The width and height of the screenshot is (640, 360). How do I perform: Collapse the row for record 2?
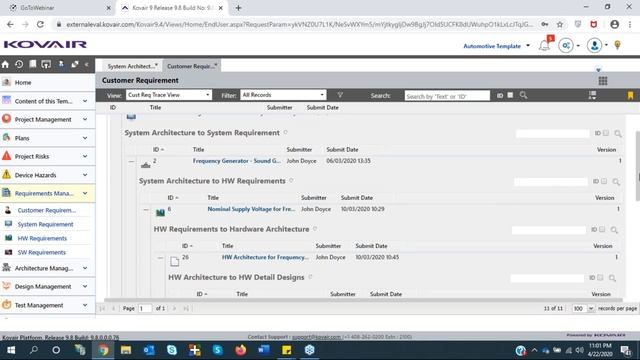(x=131, y=162)
